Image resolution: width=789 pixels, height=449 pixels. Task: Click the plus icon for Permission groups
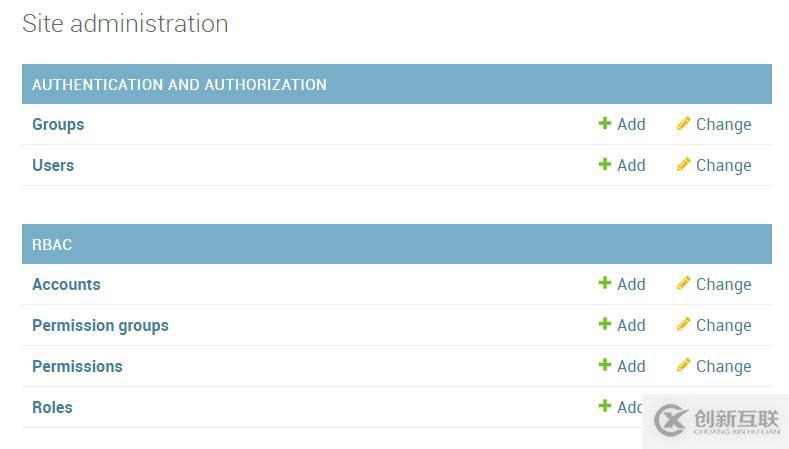605,325
